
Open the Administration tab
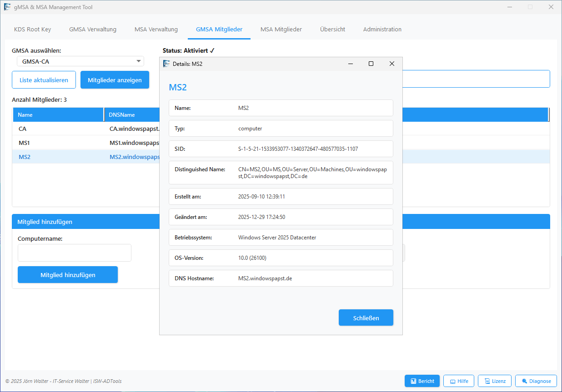pos(382,30)
